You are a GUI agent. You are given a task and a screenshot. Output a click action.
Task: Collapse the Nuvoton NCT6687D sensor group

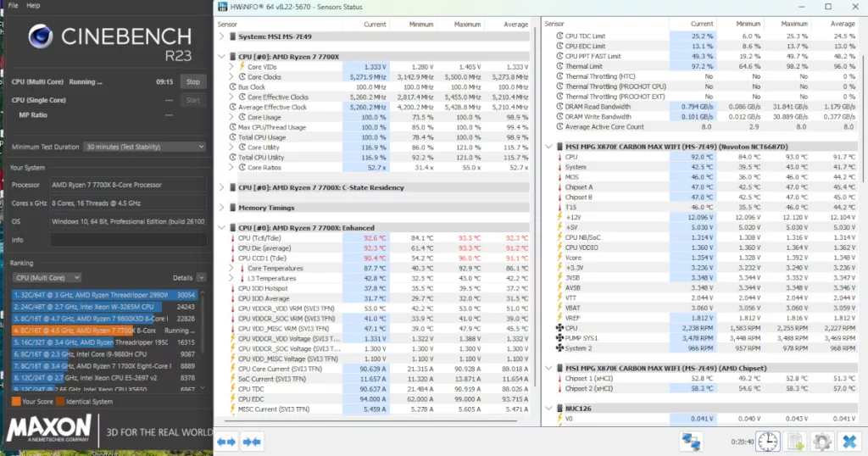coord(548,147)
